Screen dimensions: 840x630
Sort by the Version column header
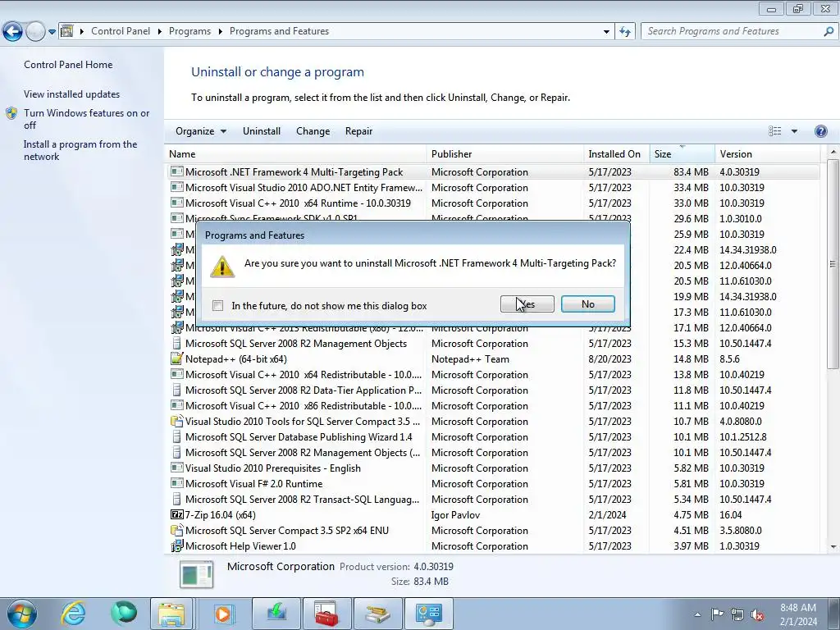(767, 153)
